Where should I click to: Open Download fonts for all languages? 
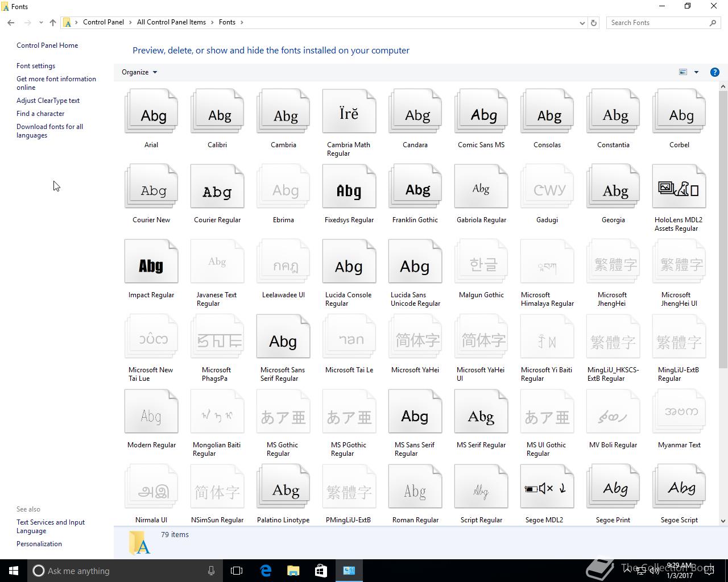pos(49,131)
